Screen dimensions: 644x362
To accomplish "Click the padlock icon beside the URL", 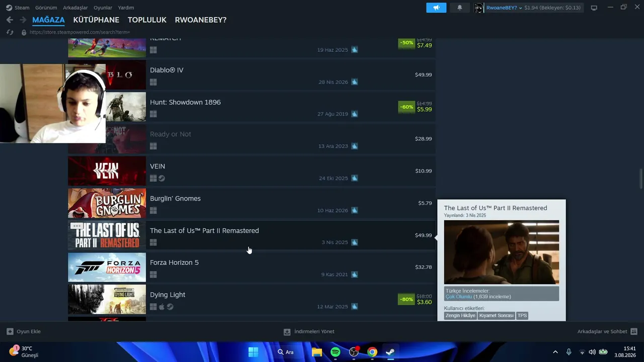I will pyautogui.click(x=24, y=32).
